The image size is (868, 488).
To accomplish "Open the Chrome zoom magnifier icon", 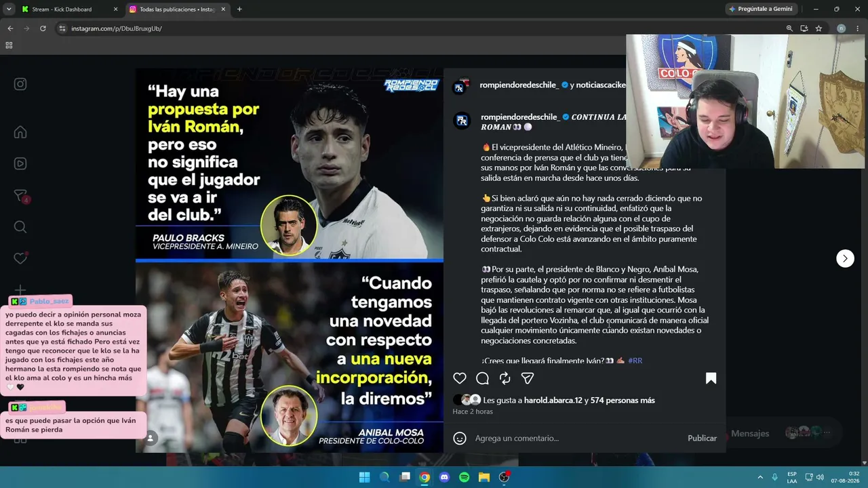I will coord(789,28).
